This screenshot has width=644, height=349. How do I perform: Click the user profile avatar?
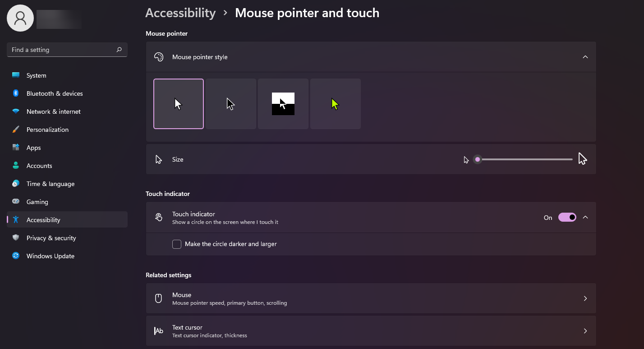(20, 18)
